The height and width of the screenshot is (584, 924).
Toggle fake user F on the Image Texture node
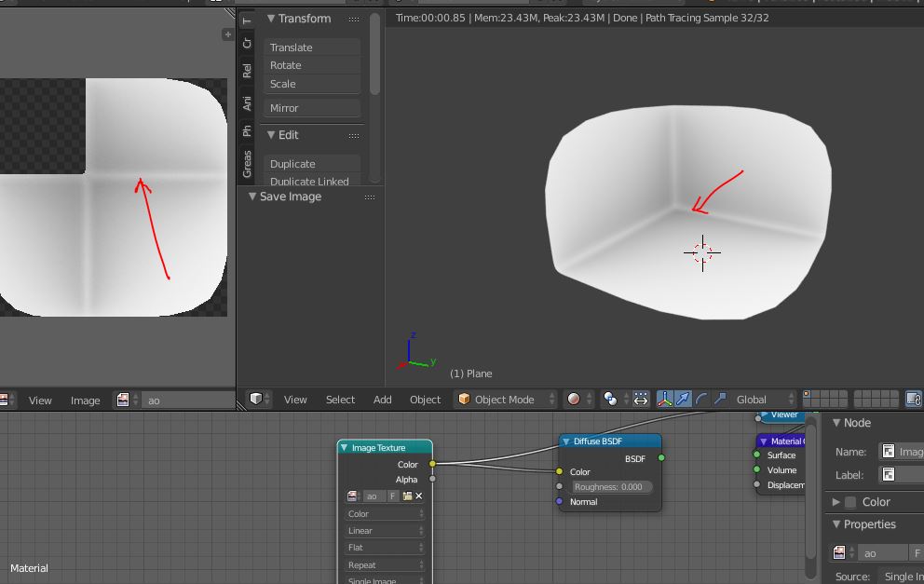tap(391, 496)
